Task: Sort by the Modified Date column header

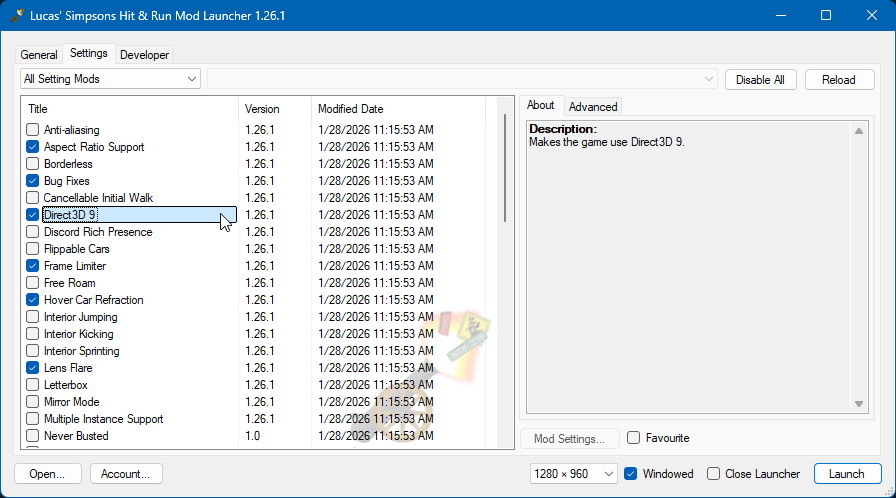Action: coord(398,109)
